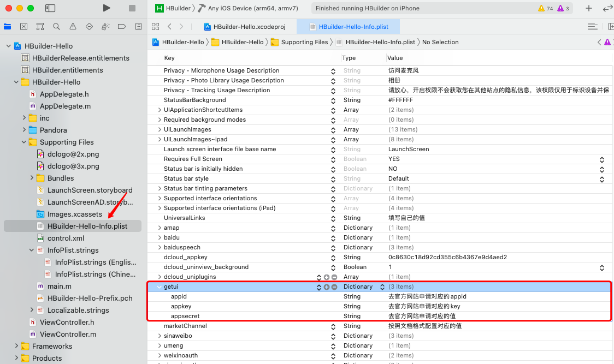Open the Source Control navigator
The width and height of the screenshot is (614, 364).
(x=24, y=27)
